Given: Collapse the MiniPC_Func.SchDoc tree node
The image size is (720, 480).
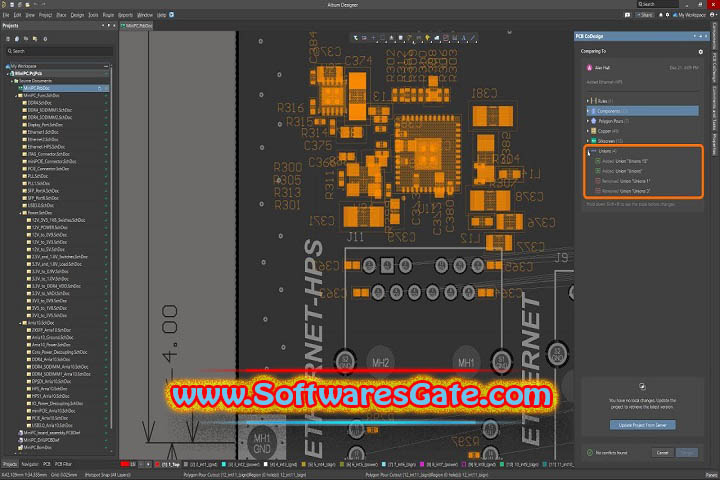Looking at the screenshot, I should 16,96.
